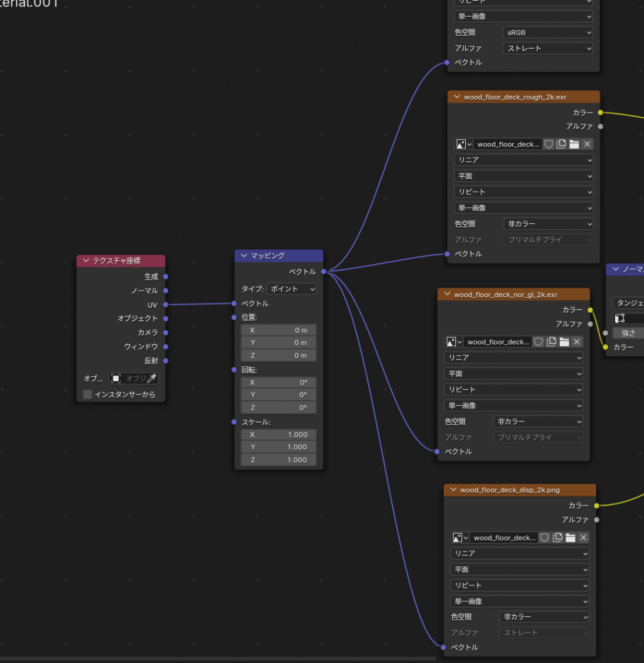Collapse the マッピング node

(244, 256)
